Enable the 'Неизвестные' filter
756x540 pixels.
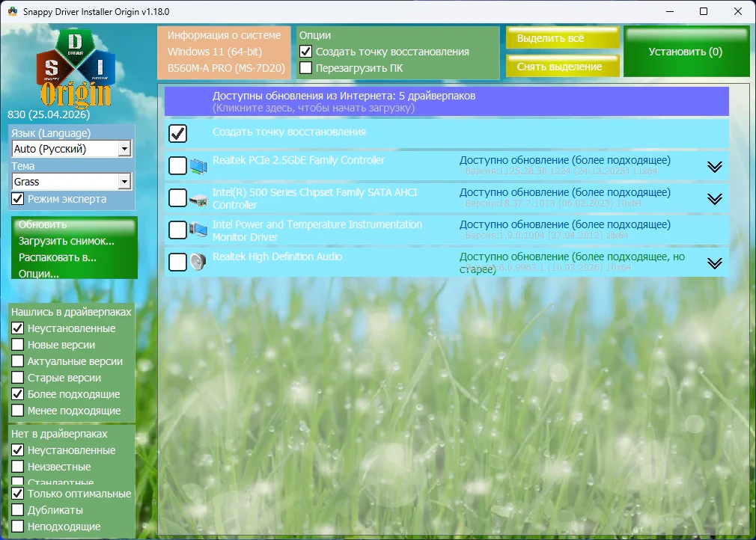tap(17, 466)
